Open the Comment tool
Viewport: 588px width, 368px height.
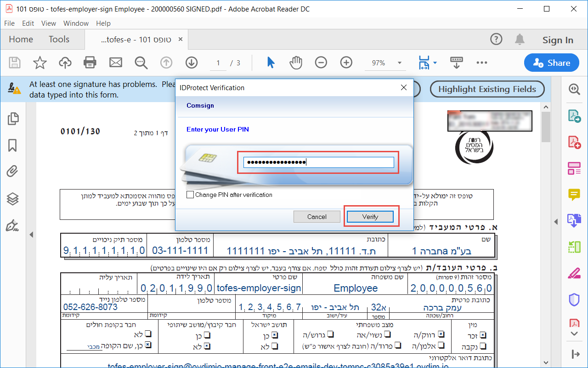coord(574,195)
